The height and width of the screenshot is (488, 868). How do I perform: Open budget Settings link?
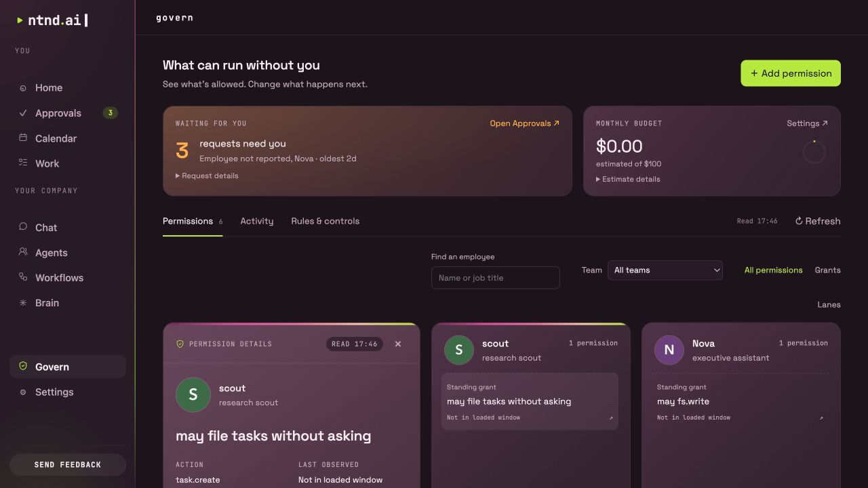pyautogui.click(x=807, y=123)
